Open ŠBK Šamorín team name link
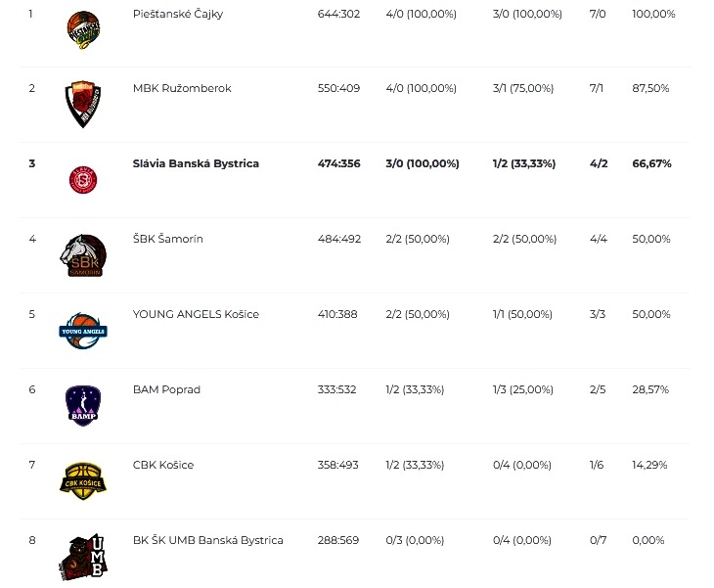This screenshot has height=588, width=714. [x=168, y=239]
